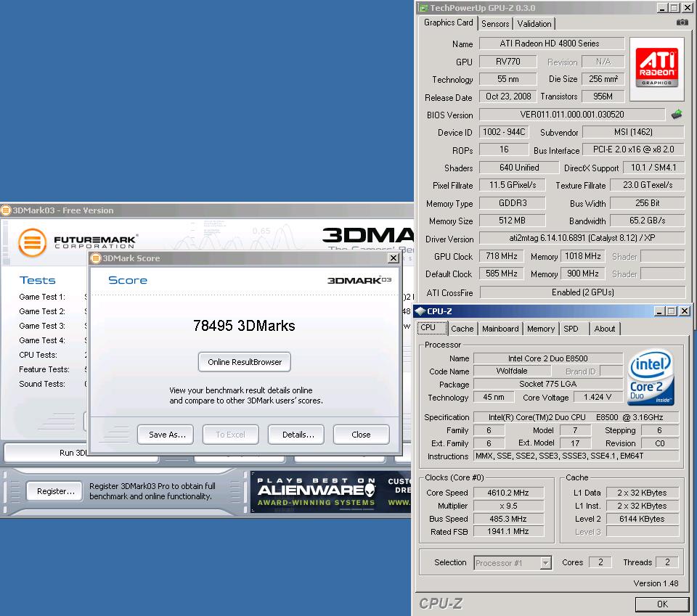Click the Default Clock value 585 MHz
This screenshot has height=616, width=697.
coord(502,274)
